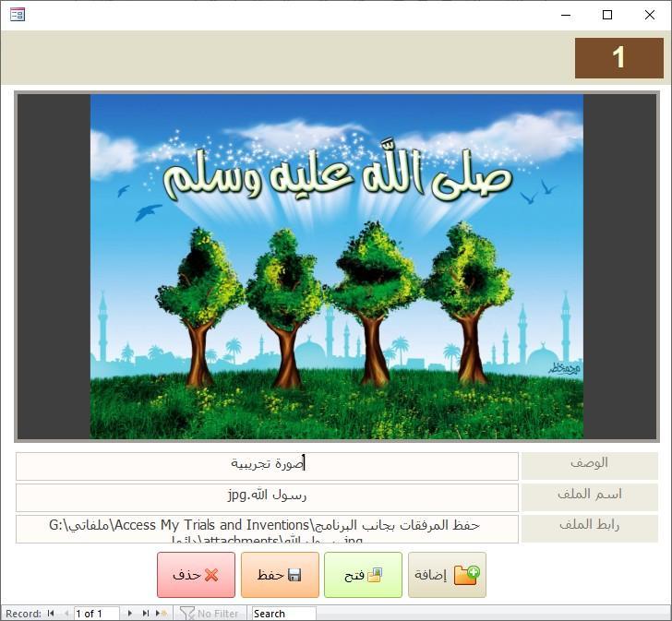Go to previous record navigation arrow
672x621 pixels.
click(66, 614)
